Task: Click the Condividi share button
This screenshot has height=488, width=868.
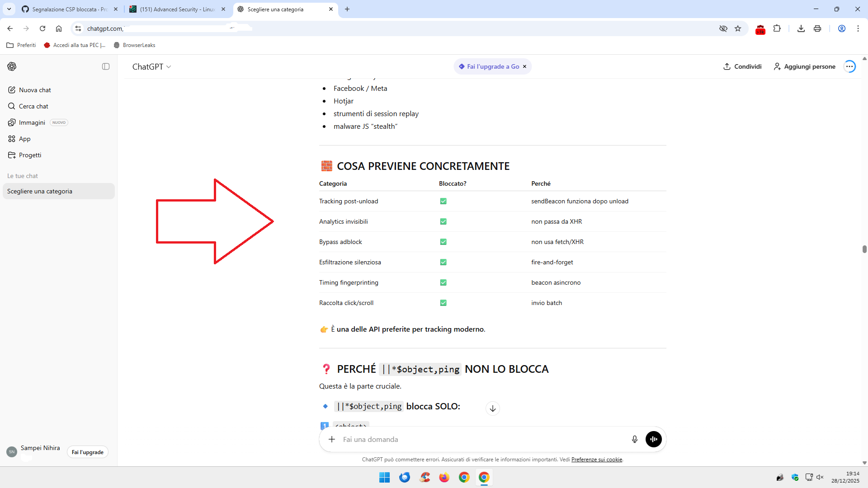Action: (x=742, y=66)
